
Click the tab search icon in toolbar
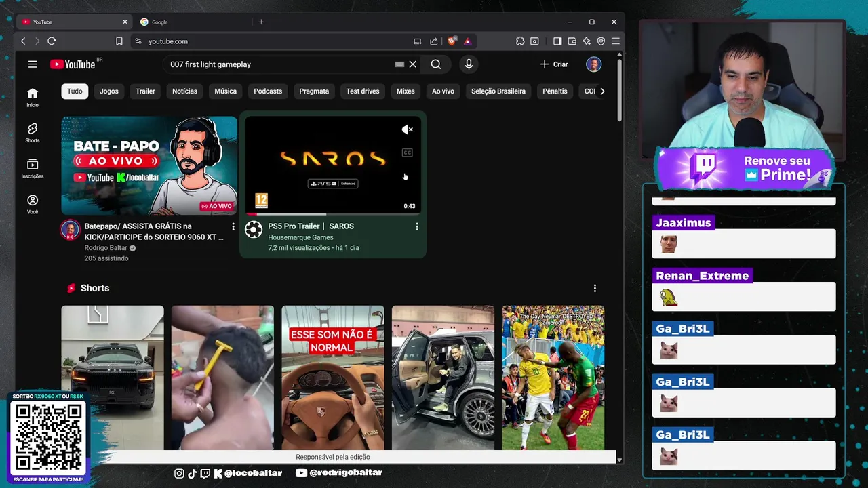click(534, 41)
